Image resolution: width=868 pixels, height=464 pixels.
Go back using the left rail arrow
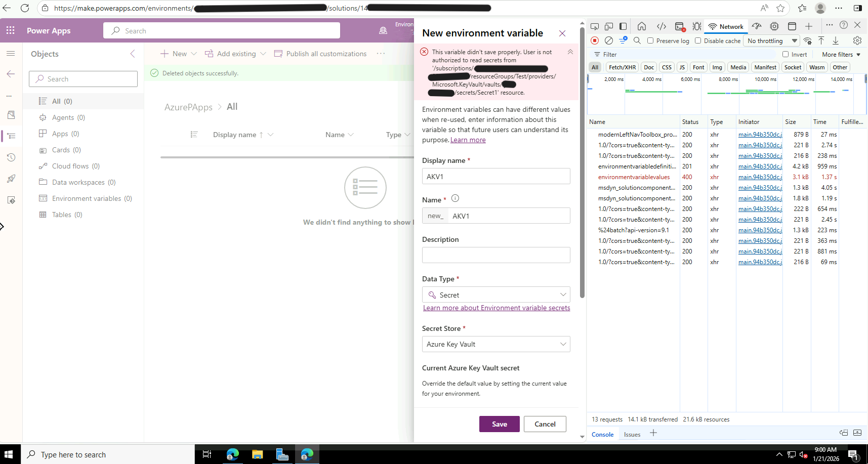(x=11, y=74)
